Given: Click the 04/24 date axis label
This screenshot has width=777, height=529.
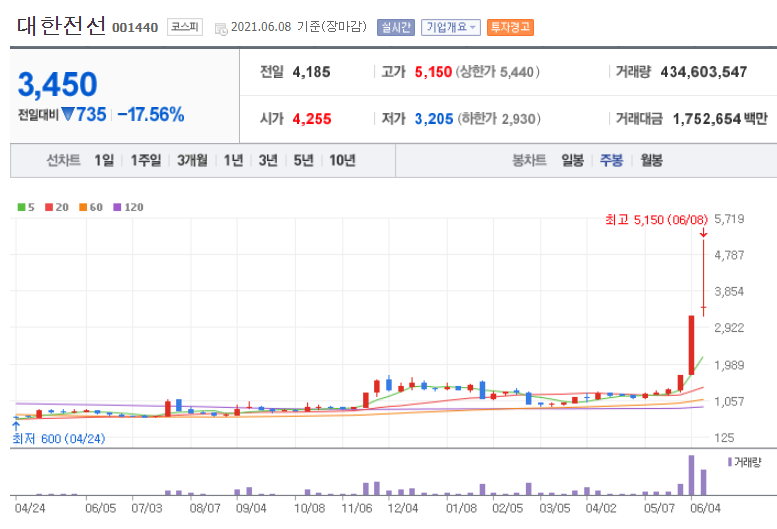Looking at the screenshot, I should (30, 508).
